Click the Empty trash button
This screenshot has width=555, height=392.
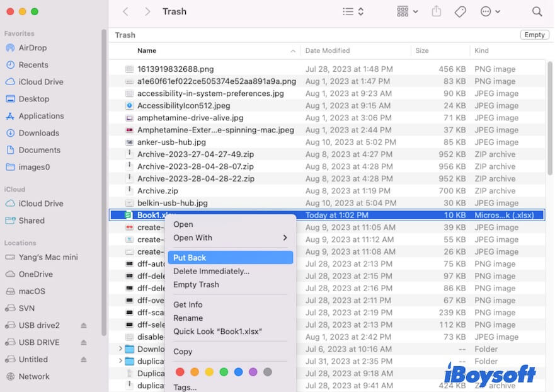(x=534, y=35)
